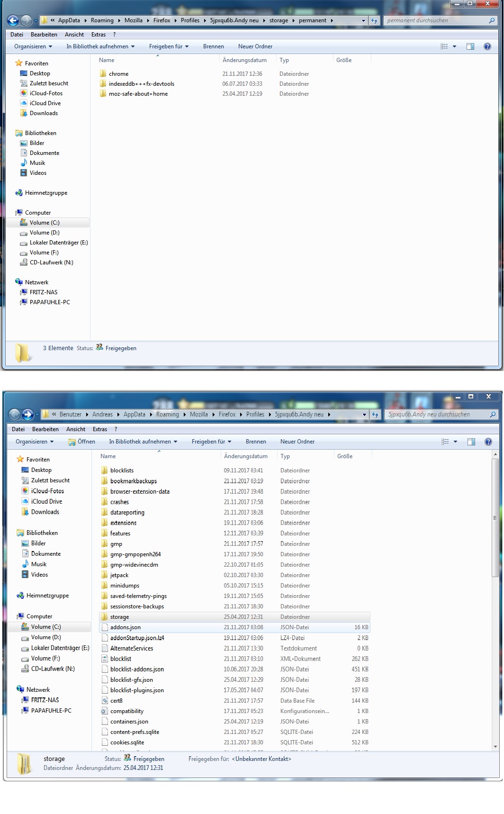The height and width of the screenshot is (814, 504).
Task: Open chrome folder in top window
Action: (x=118, y=74)
